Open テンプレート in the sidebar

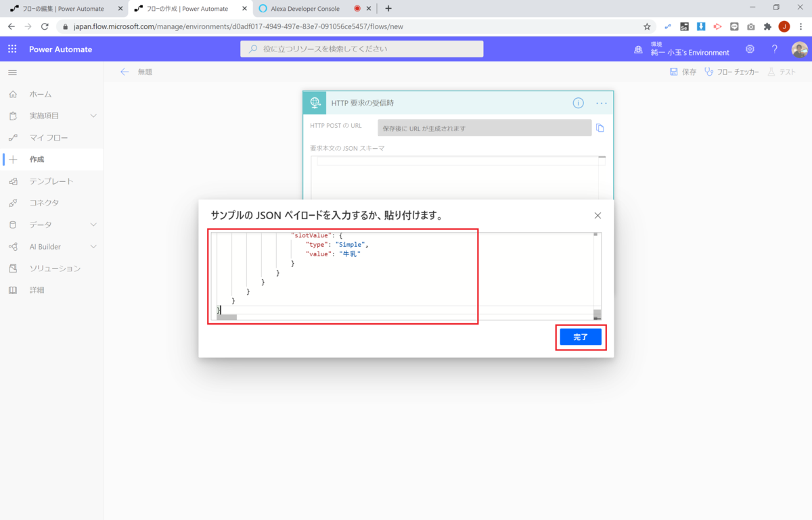click(51, 181)
